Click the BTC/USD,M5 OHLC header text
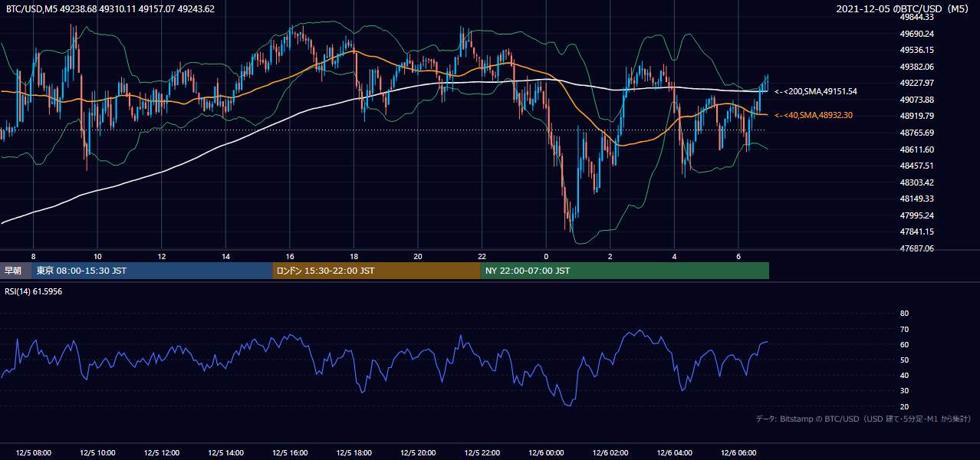980x460 pixels. [x=110, y=9]
